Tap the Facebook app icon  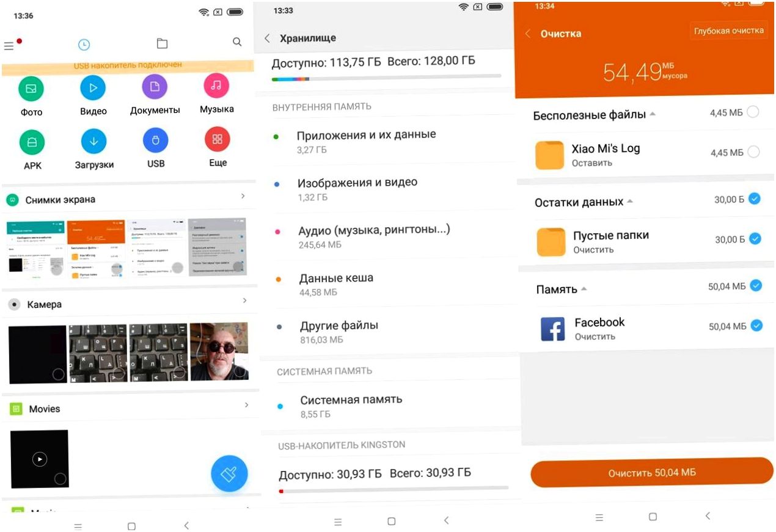click(x=553, y=329)
